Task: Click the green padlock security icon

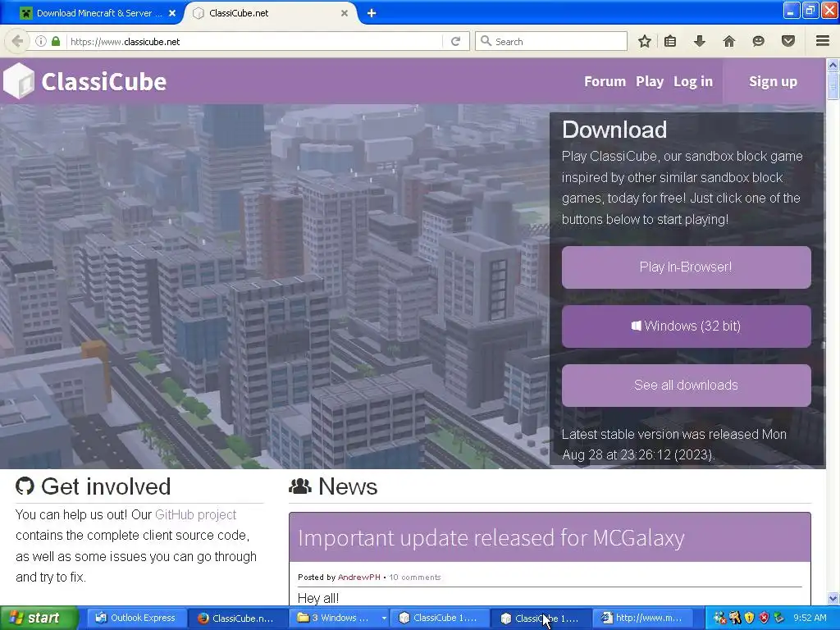Action: coord(56,41)
